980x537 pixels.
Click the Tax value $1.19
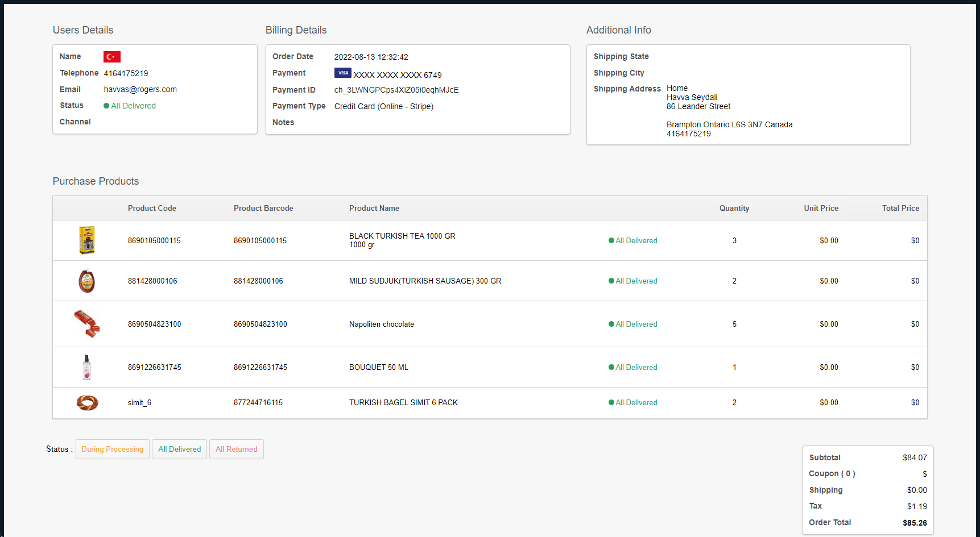click(917, 506)
